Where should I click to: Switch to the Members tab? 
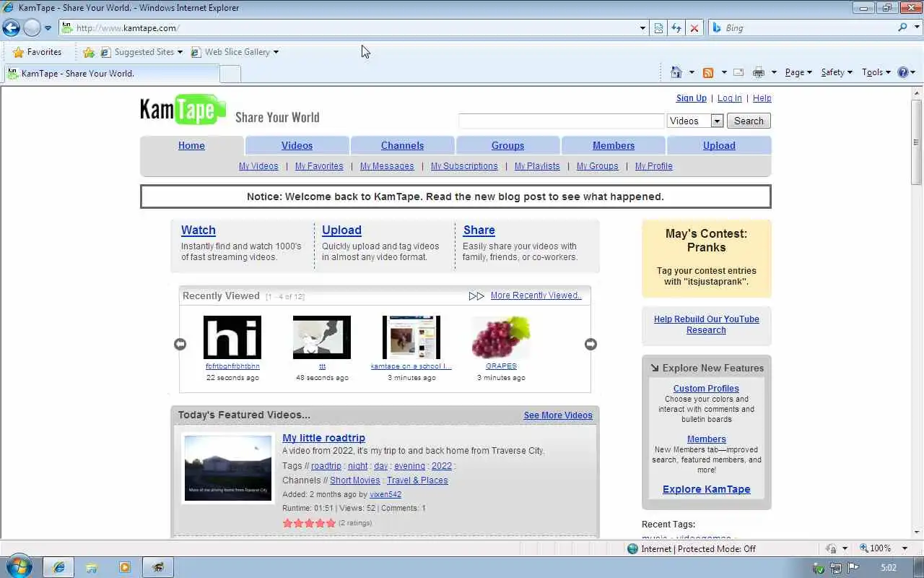pos(613,145)
